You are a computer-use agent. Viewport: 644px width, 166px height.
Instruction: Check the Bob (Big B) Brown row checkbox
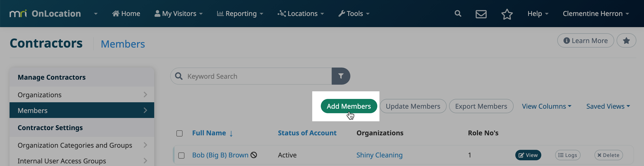click(x=182, y=156)
